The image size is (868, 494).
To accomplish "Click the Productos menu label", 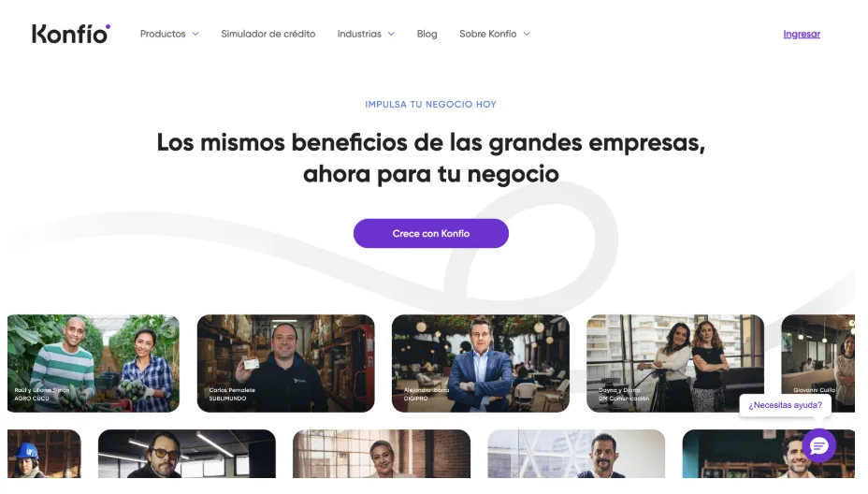I will pyautogui.click(x=163, y=34).
